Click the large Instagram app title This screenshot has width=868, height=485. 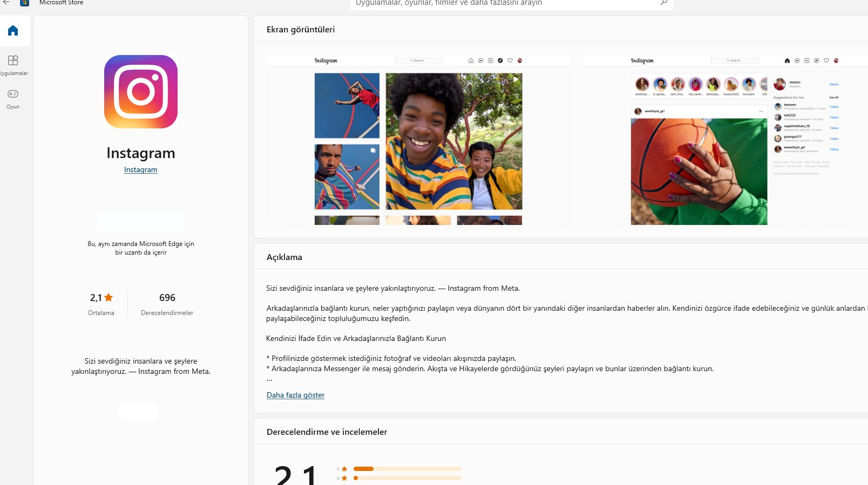(141, 153)
